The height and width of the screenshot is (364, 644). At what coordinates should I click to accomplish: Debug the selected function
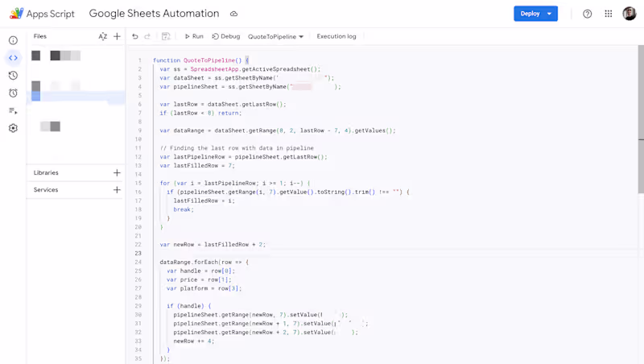226,36
